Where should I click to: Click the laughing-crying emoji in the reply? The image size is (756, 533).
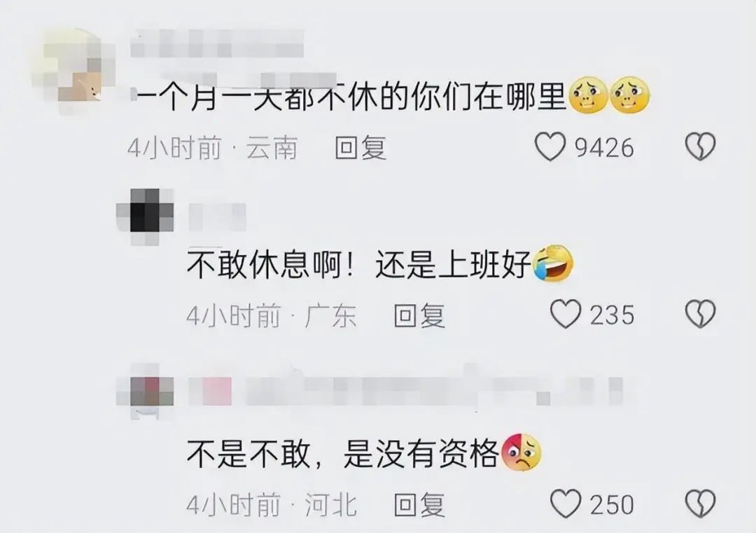coord(552,263)
